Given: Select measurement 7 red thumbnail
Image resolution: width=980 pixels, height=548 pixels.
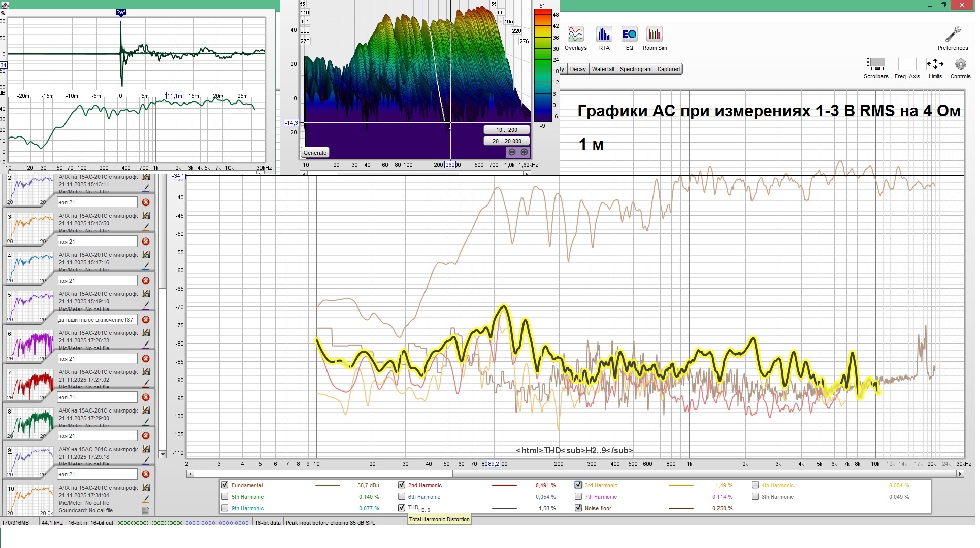Looking at the screenshot, I should (30, 384).
